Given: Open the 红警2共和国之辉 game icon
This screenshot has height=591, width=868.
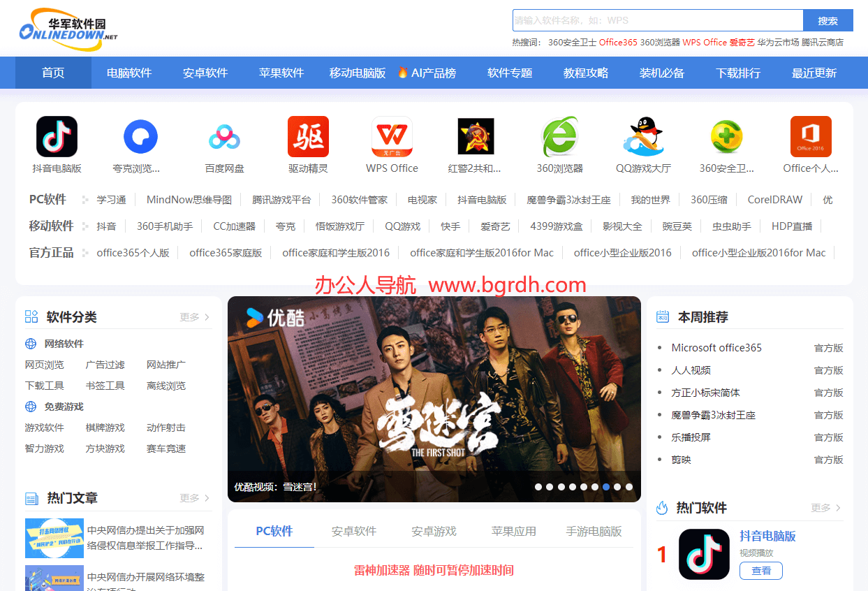Looking at the screenshot, I should 476,136.
